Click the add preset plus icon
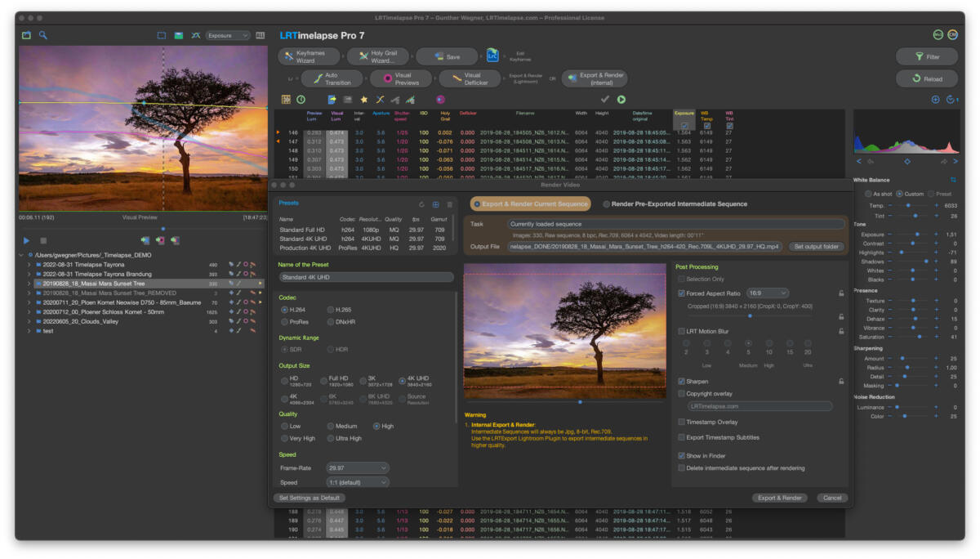The width and height of the screenshot is (980, 559). [x=435, y=204]
